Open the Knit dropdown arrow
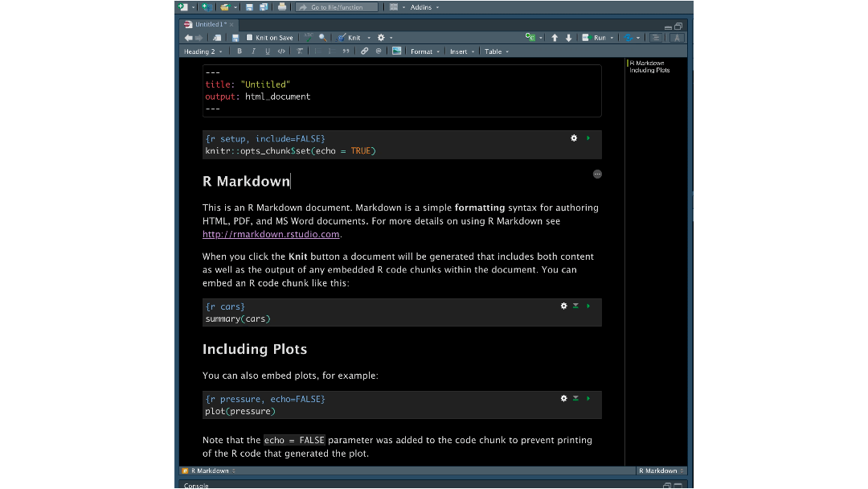The height and width of the screenshot is (489, 868). (370, 37)
